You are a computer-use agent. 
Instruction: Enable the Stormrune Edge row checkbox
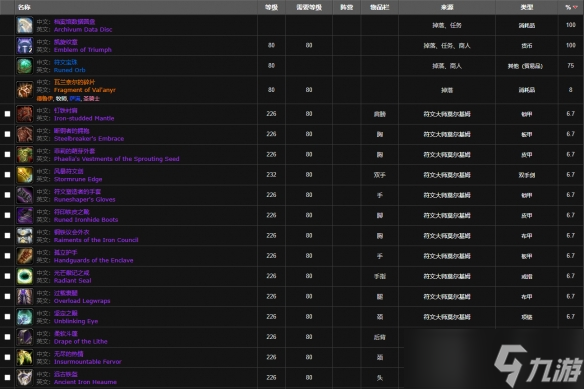coord(7,174)
